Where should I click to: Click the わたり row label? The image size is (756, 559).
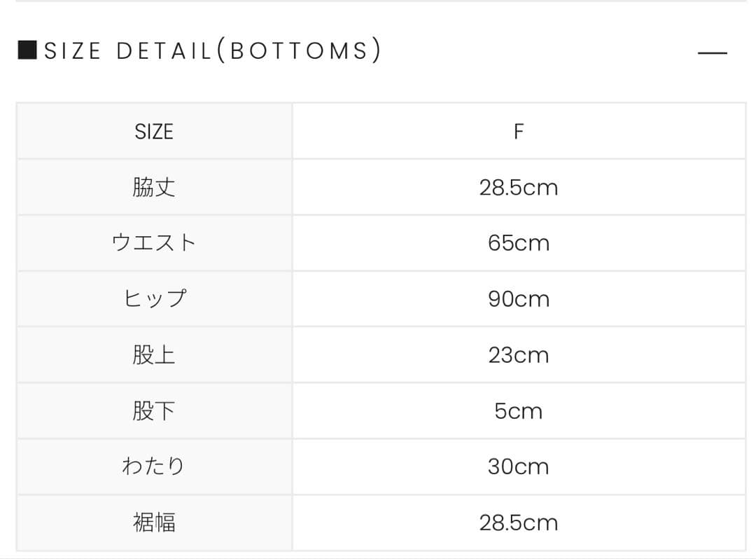(154, 467)
